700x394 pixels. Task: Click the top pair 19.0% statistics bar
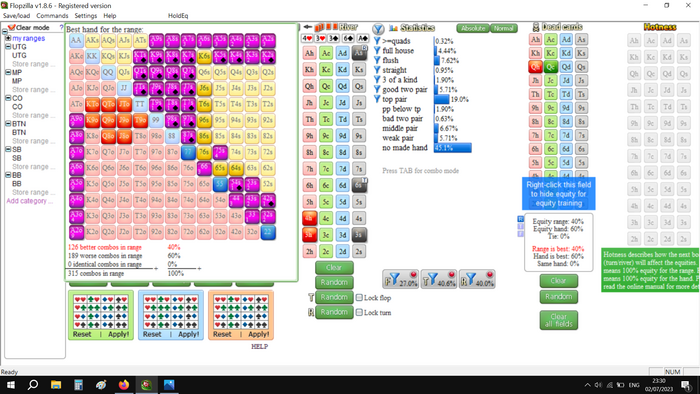[442, 99]
